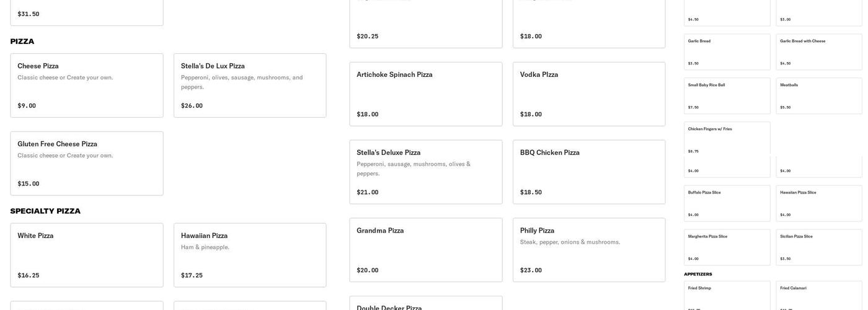
Task: Select the Small Baby Rice Ball
Action: point(727,96)
